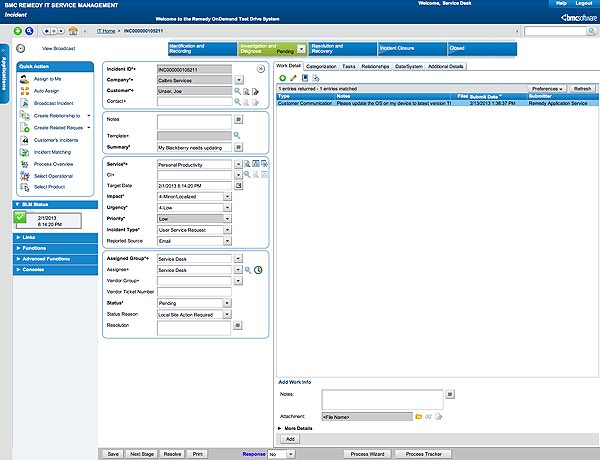Open the Summary text editor icon
This screenshot has width=600, height=460.
click(238, 147)
